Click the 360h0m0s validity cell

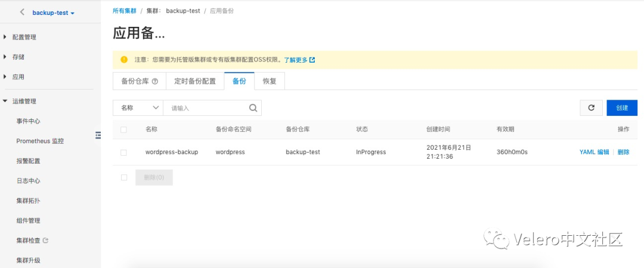pyautogui.click(x=512, y=152)
